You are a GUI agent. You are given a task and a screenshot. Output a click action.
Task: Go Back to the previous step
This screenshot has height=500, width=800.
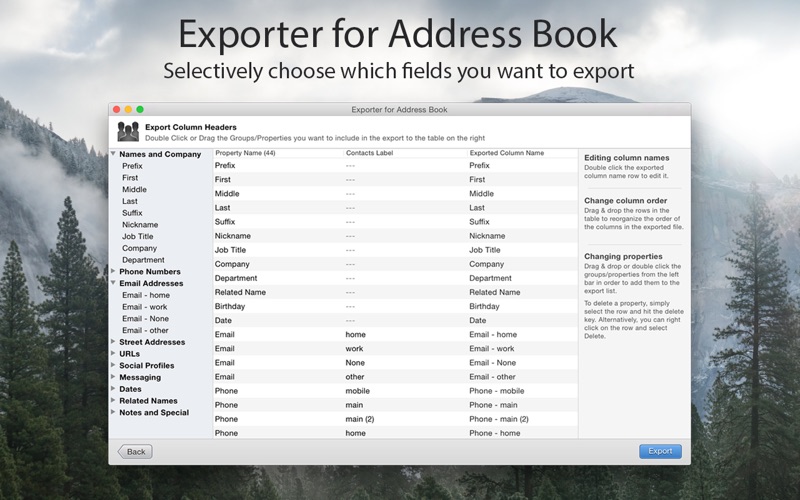click(x=135, y=452)
